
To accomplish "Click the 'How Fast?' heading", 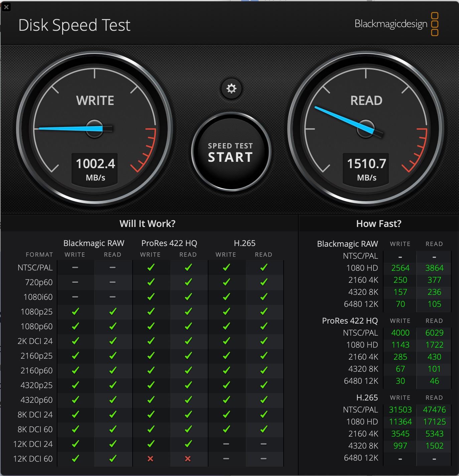I will coord(379,224).
